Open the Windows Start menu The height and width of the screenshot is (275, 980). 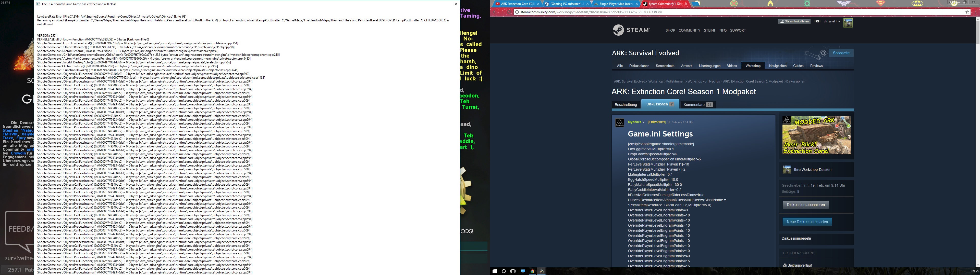click(495, 271)
